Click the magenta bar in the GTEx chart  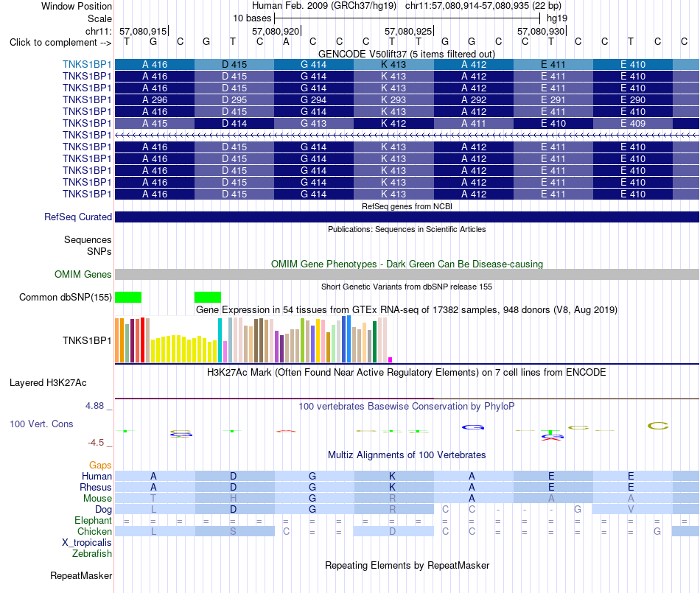pyautogui.click(x=391, y=359)
